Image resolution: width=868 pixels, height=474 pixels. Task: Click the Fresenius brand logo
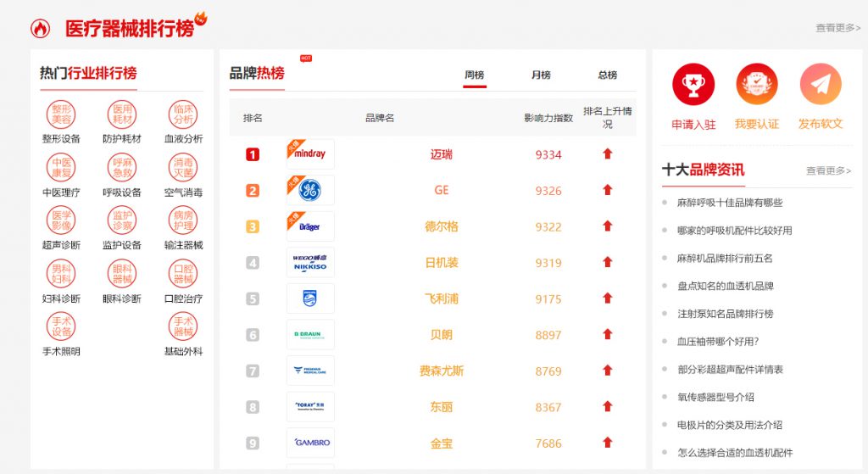coord(310,371)
